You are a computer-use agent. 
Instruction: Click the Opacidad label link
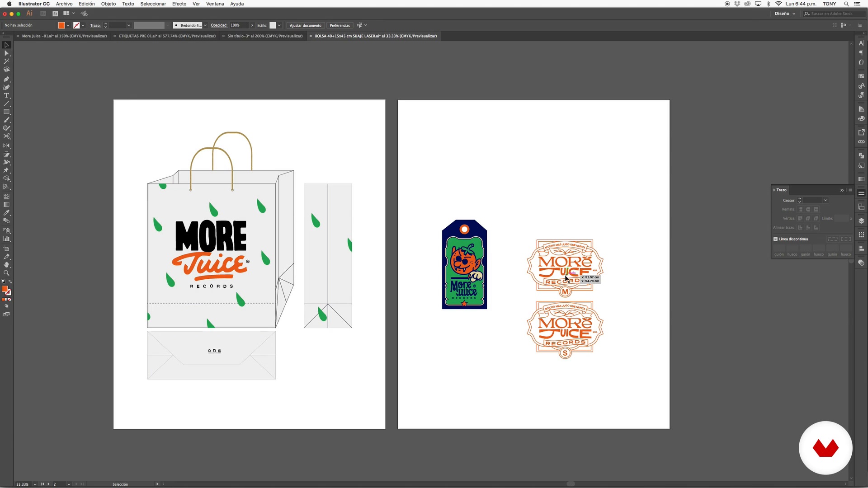click(219, 25)
